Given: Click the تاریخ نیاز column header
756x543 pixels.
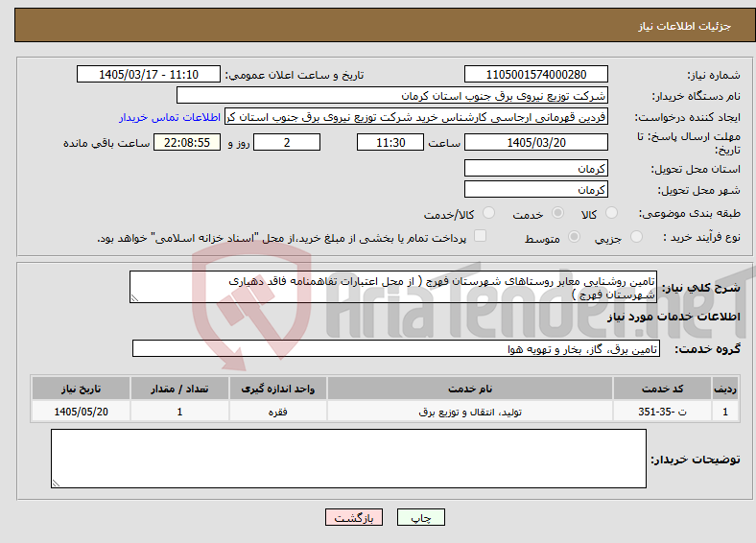Looking at the screenshot, I should click(x=81, y=389).
